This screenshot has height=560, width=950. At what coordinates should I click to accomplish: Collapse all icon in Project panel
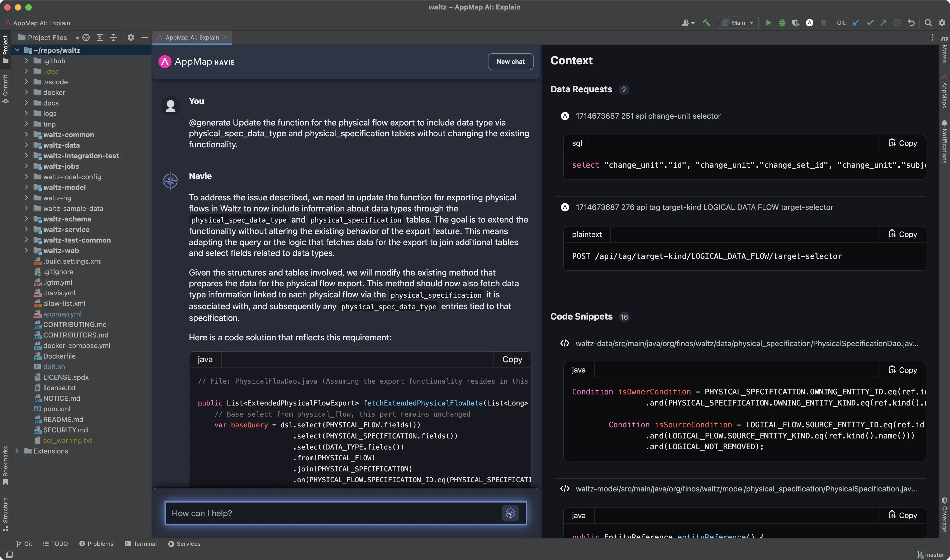click(113, 38)
